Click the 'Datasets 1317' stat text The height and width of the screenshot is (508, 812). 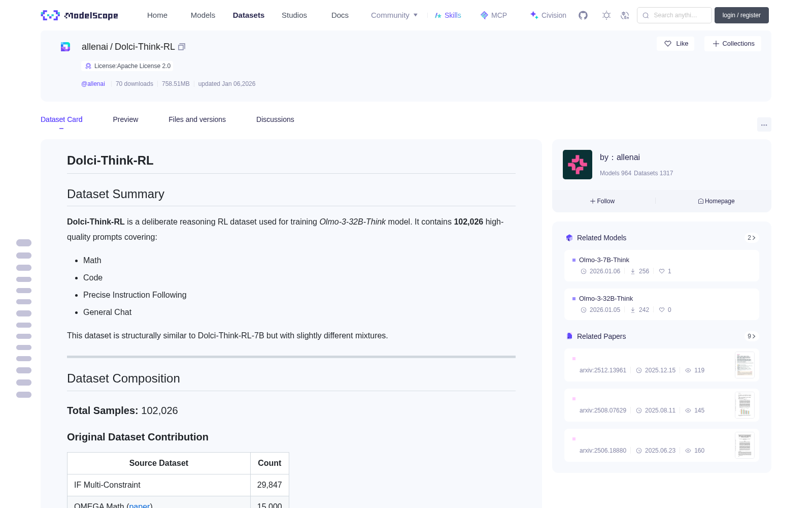tap(654, 173)
